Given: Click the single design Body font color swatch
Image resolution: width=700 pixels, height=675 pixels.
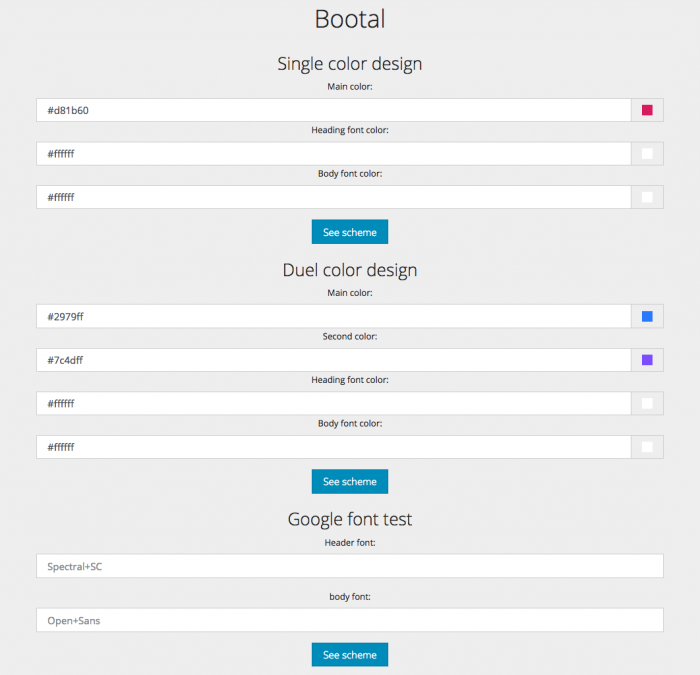Looking at the screenshot, I should click(647, 197).
